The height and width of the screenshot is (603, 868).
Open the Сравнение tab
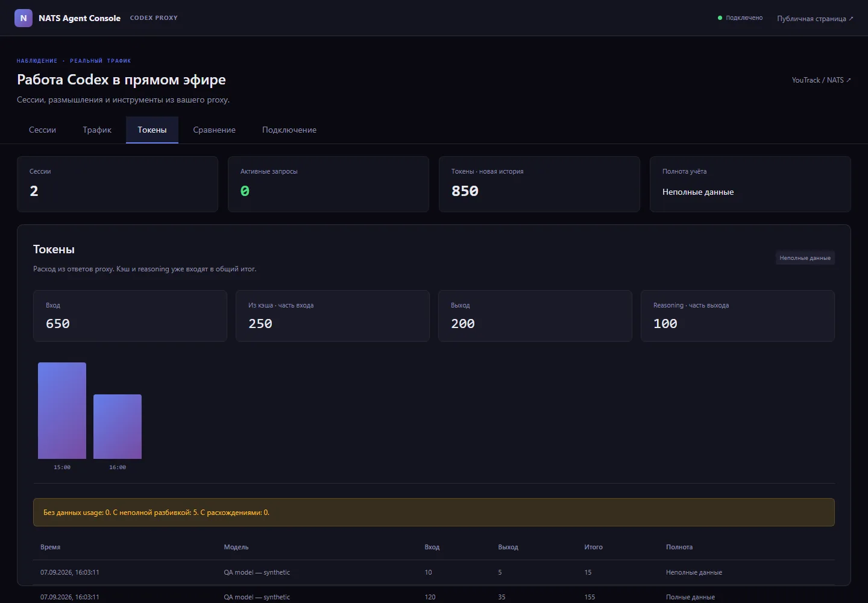[x=214, y=130]
